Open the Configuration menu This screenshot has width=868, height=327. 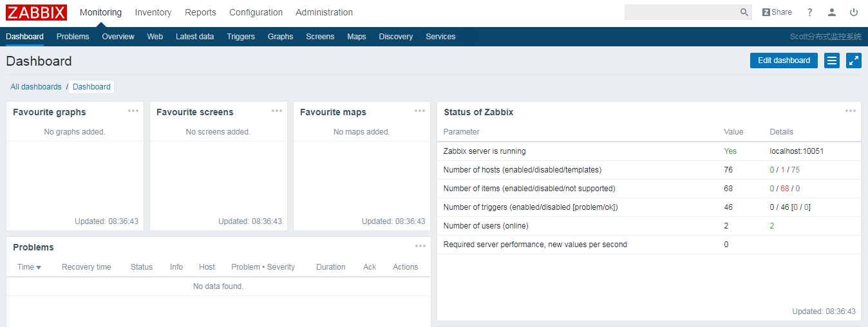click(256, 12)
